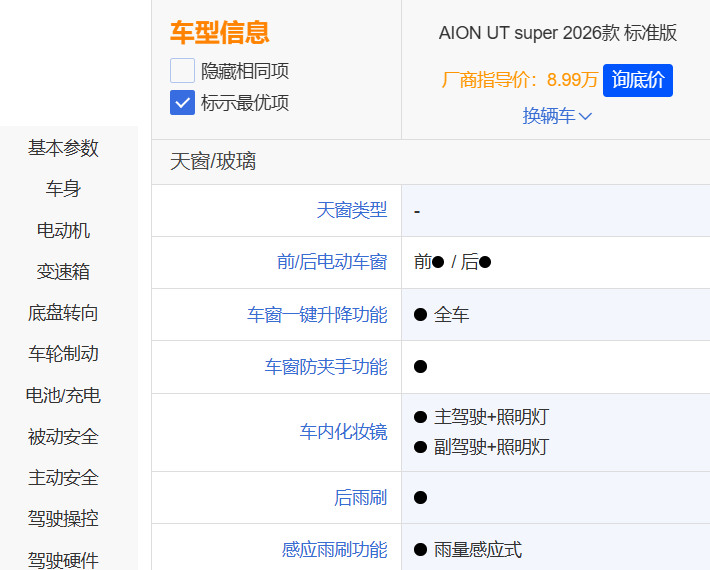The width and height of the screenshot is (710, 570).
Task: Open the 基本参数 sidebar section
Action: [63, 148]
